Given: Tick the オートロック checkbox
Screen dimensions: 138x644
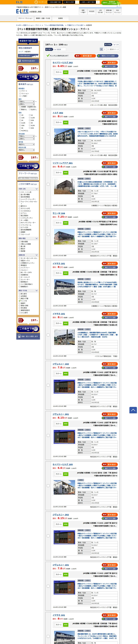Looking at the screenshot, I should tap(20, 277).
